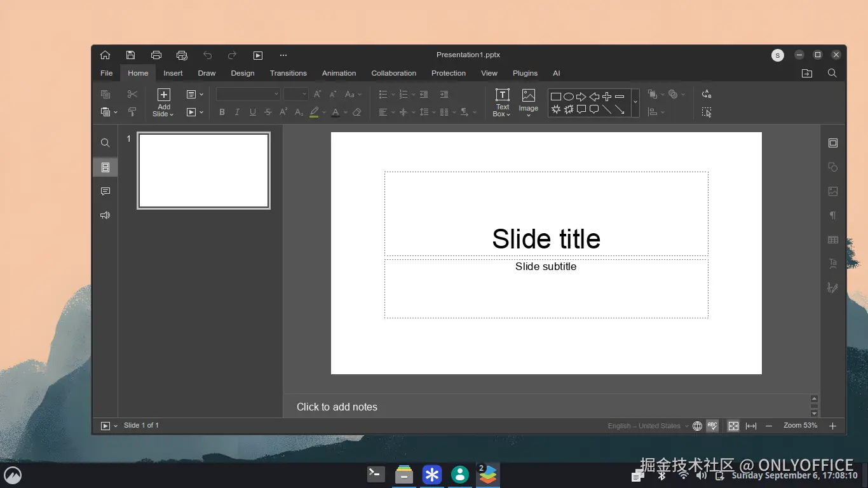868x488 pixels.
Task: Click the Replace icon in the ribbon
Action: coord(706,94)
